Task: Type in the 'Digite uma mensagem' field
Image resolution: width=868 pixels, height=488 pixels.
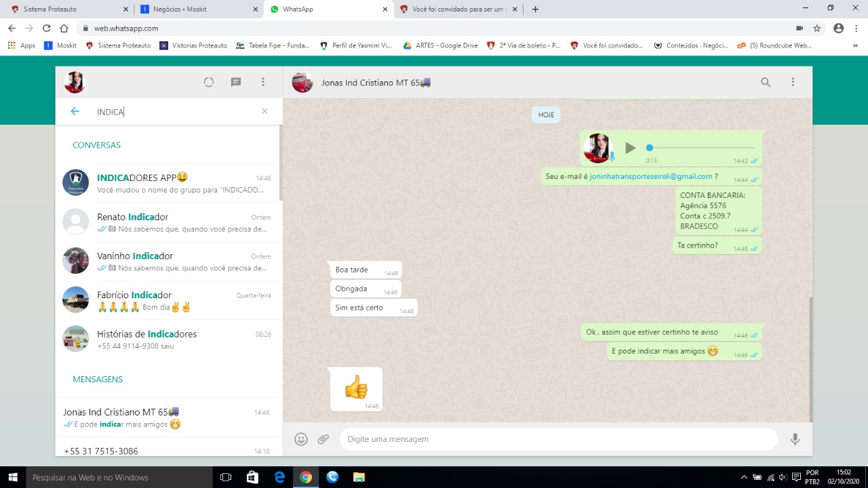Action: pyautogui.click(x=556, y=439)
